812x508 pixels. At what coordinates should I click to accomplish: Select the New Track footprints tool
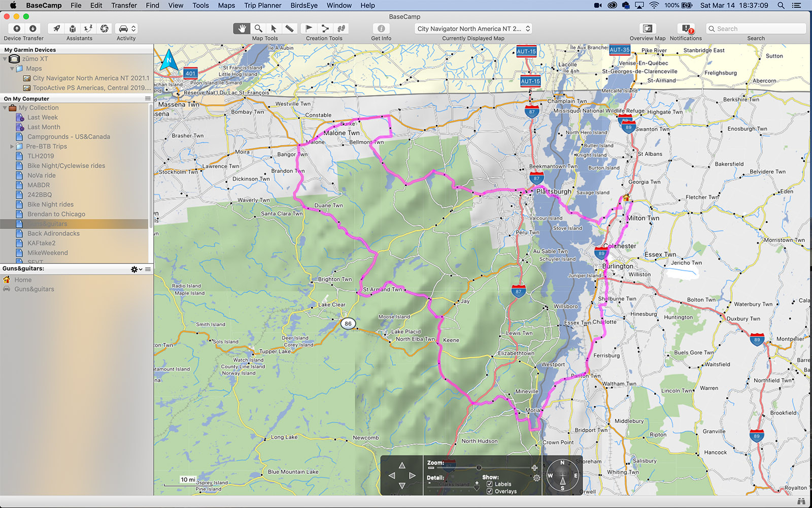click(x=341, y=28)
